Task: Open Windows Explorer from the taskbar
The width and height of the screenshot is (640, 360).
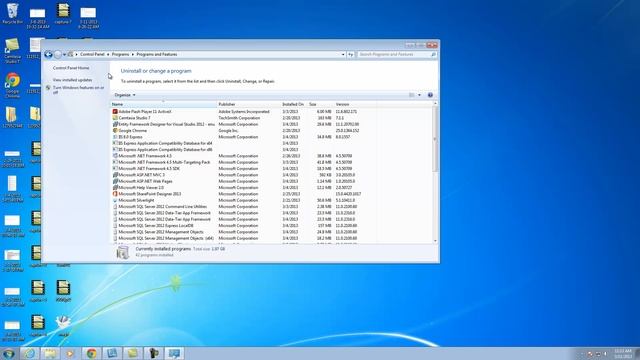Action: point(50,353)
